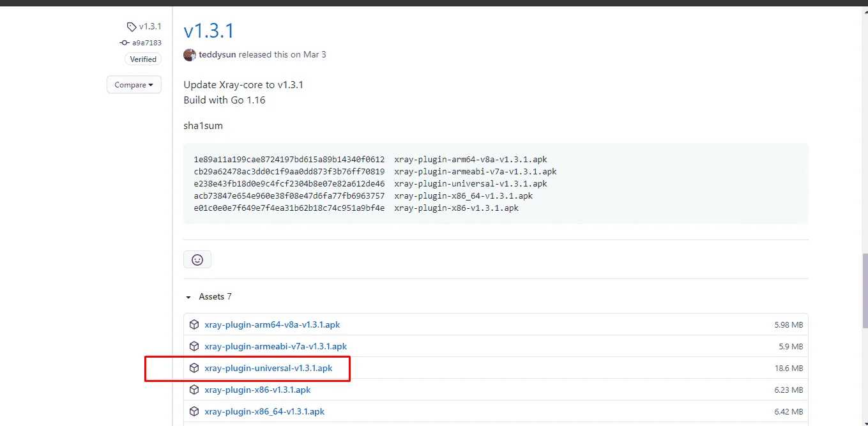Open the Compare dropdown

134,85
